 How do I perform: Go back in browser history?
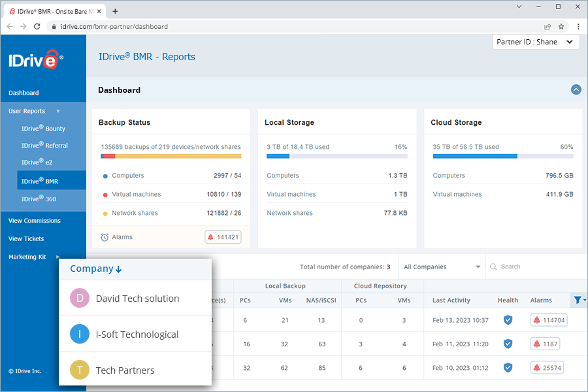(x=10, y=26)
